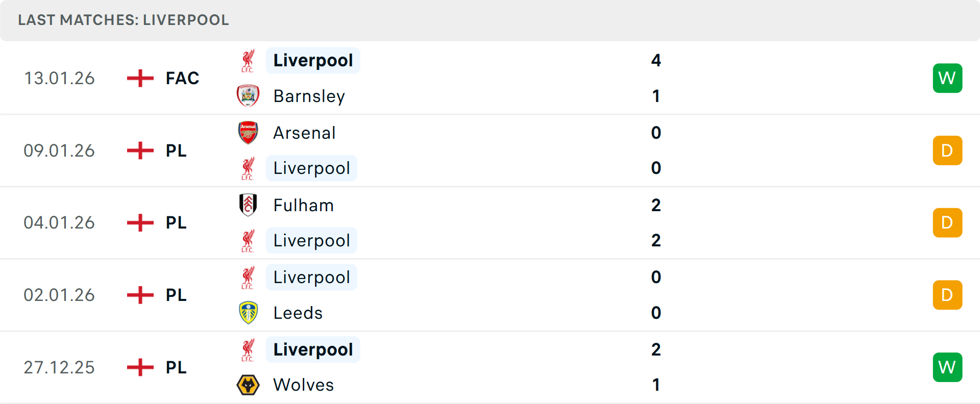
Task: Click the Arsenal club crest icon
Action: click(x=248, y=133)
